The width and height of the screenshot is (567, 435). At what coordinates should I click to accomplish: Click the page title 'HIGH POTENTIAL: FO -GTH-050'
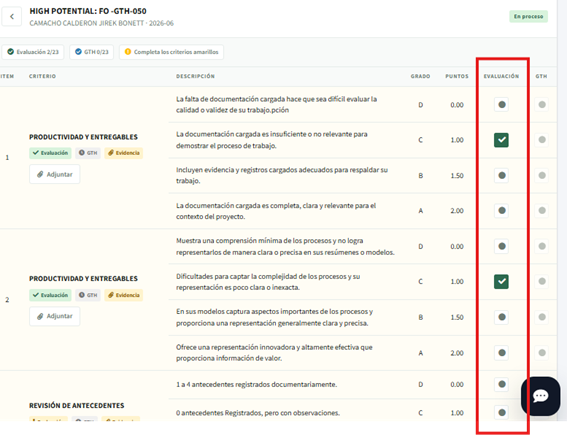pos(88,11)
